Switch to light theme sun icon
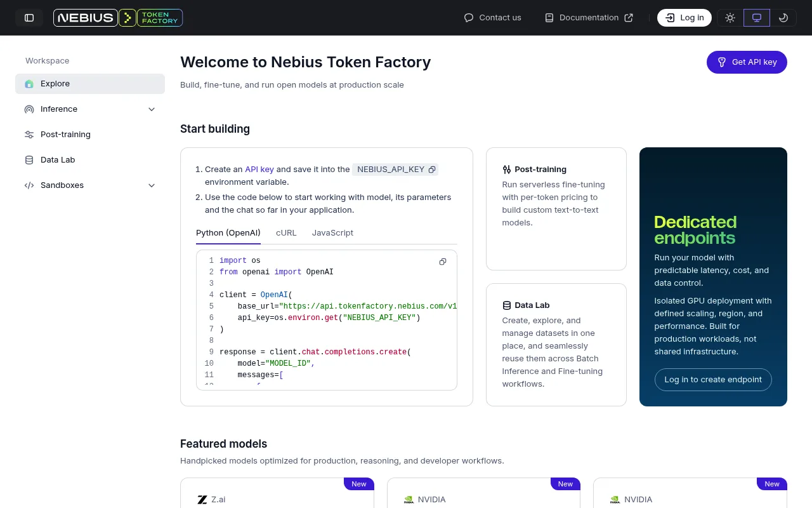Viewport: 812px width, 508px height. [730, 18]
